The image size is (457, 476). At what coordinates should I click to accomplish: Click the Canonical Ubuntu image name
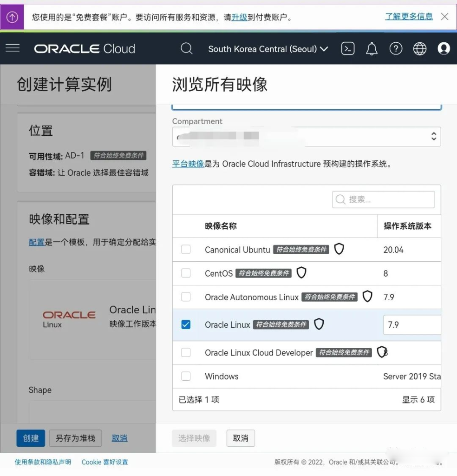click(237, 250)
